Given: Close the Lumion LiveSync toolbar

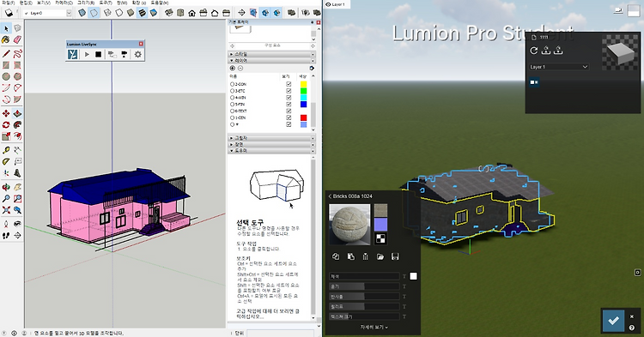Looking at the screenshot, I should (x=141, y=44).
